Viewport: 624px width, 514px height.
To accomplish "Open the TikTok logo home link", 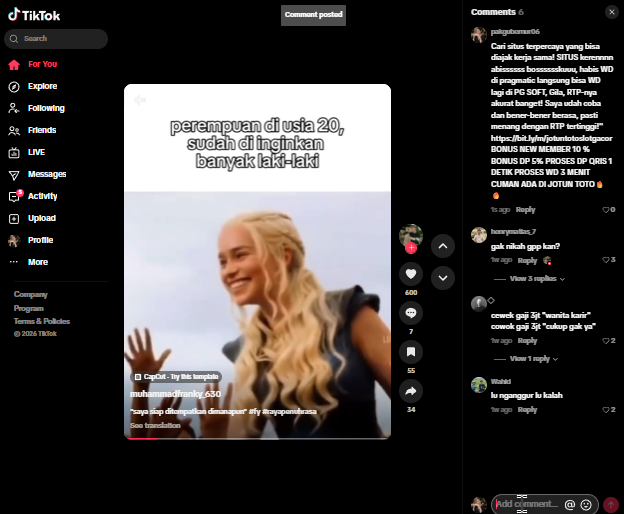I will point(34,15).
